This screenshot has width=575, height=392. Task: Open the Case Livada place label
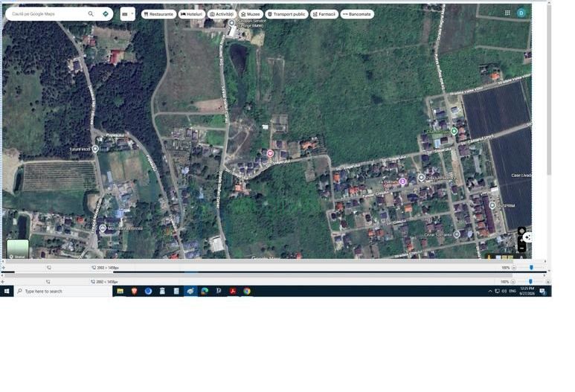521,176
